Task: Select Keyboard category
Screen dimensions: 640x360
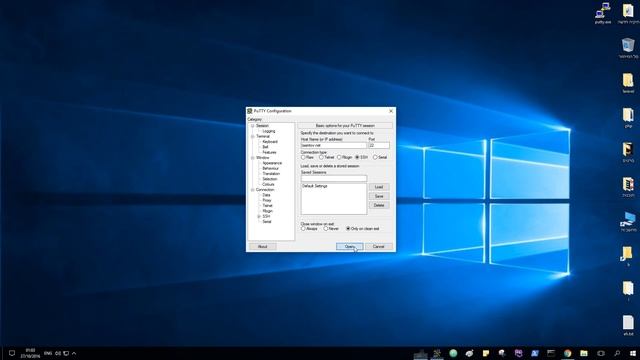Action: coord(270,142)
